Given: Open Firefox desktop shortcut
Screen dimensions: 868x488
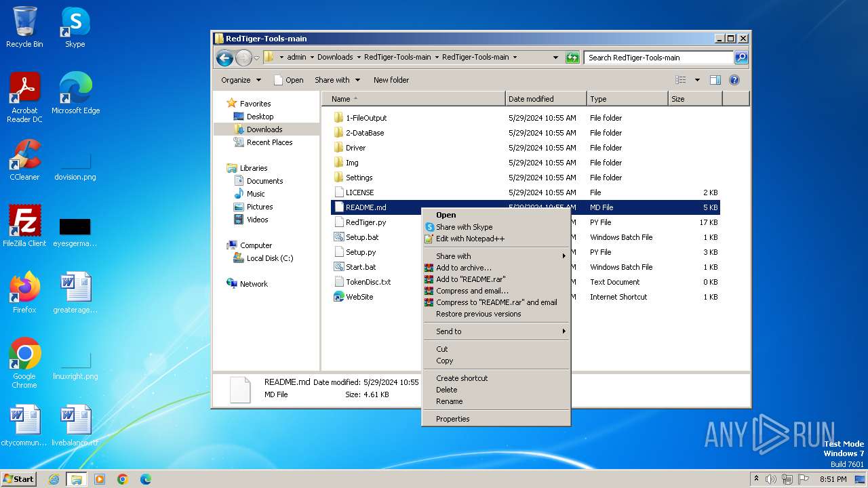Looking at the screenshot, I should coord(24,292).
